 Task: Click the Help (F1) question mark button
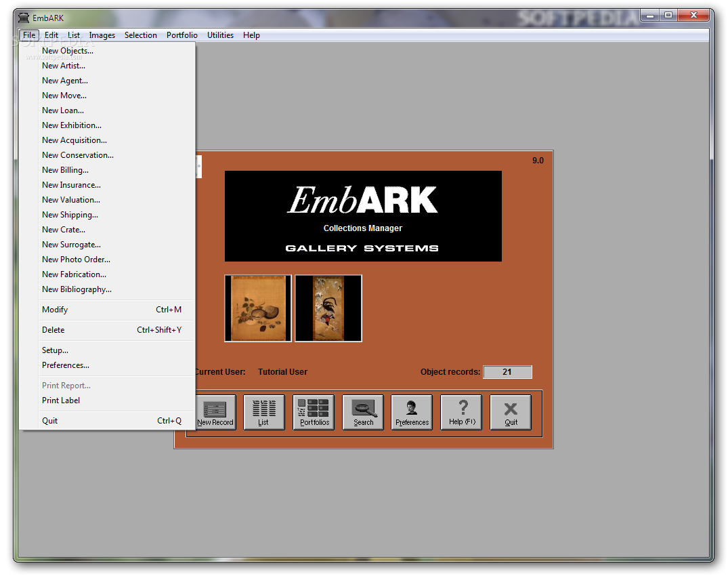point(461,412)
